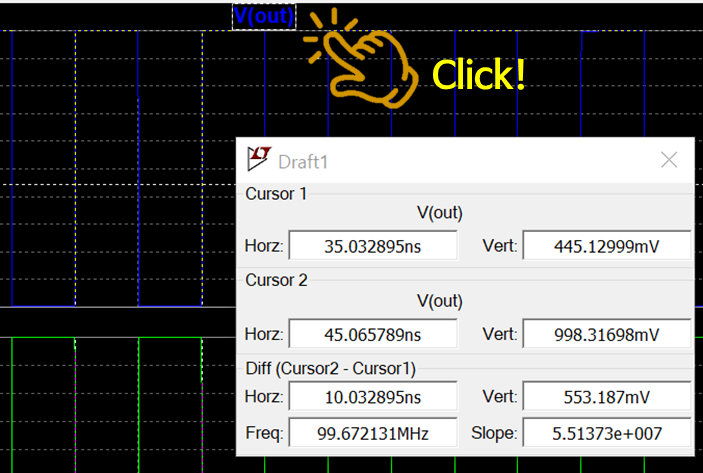Select Cursor 1 Vert field 445.12999mV
The width and height of the screenshot is (703, 473).
tap(607, 246)
